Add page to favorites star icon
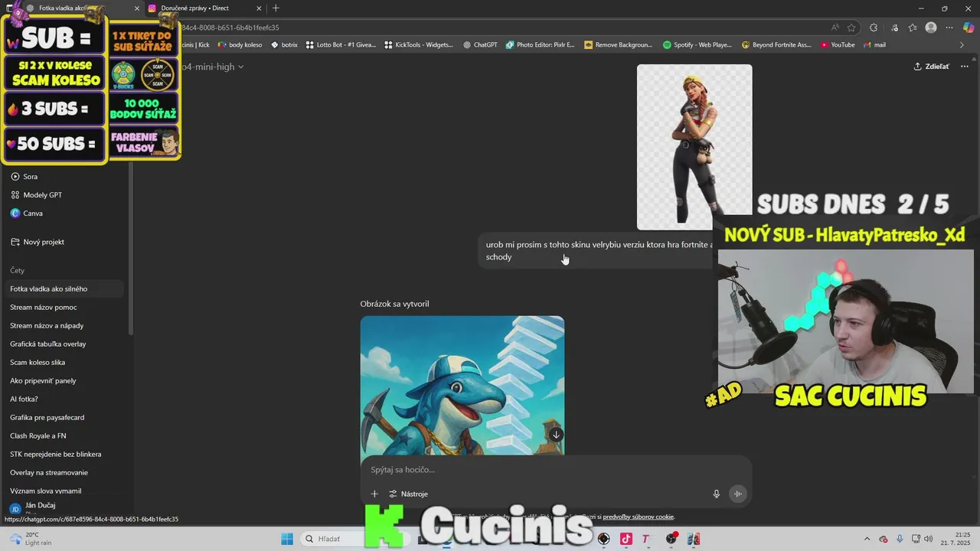This screenshot has height=551, width=980. pyautogui.click(x=851, y=28)
